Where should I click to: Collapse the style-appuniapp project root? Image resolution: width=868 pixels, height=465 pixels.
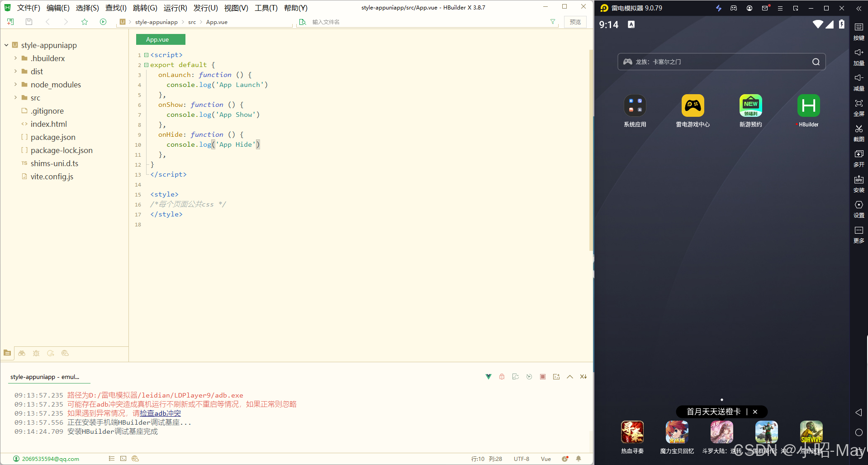(6, 45)
